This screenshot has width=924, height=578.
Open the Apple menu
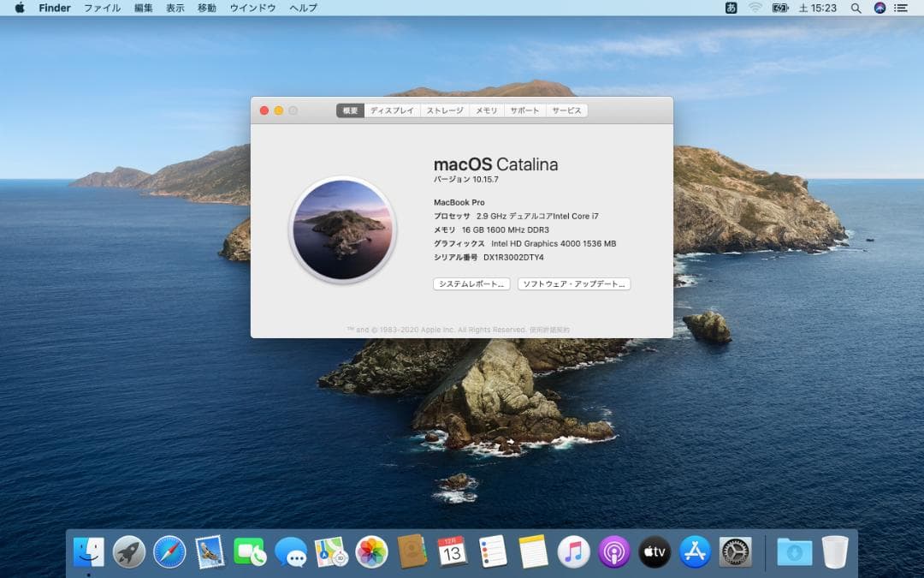coord(21,8)
